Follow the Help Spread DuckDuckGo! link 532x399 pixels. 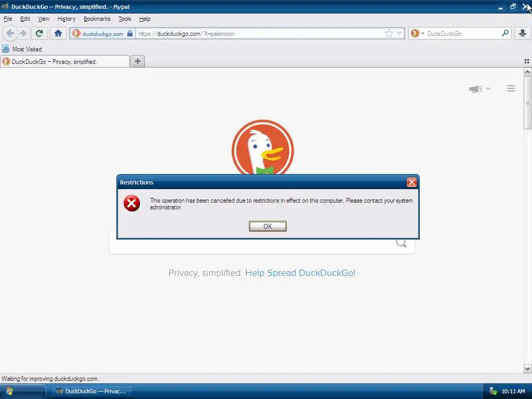300,273
